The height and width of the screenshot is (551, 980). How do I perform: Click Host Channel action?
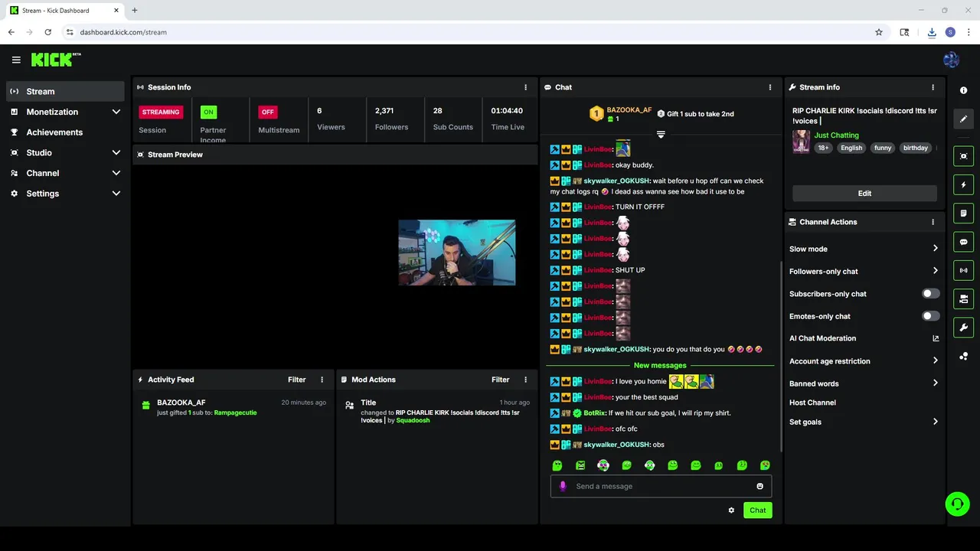coord(812,403)
